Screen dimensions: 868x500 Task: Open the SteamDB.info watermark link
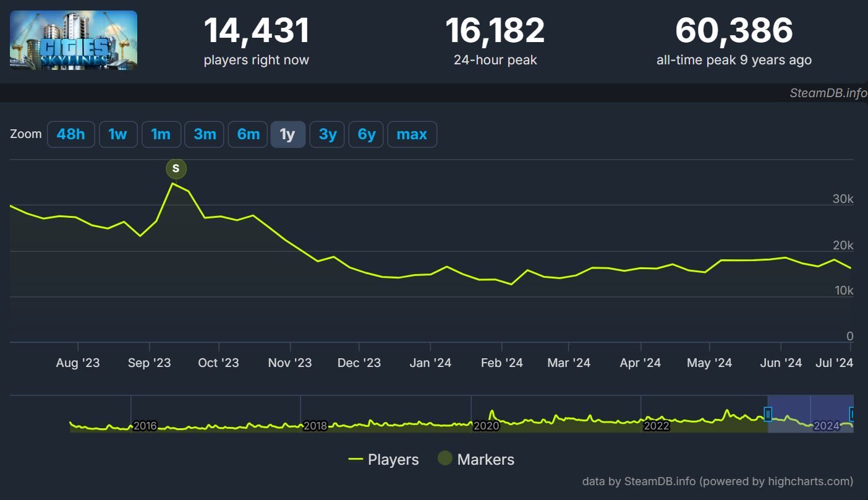coord(828,93)
